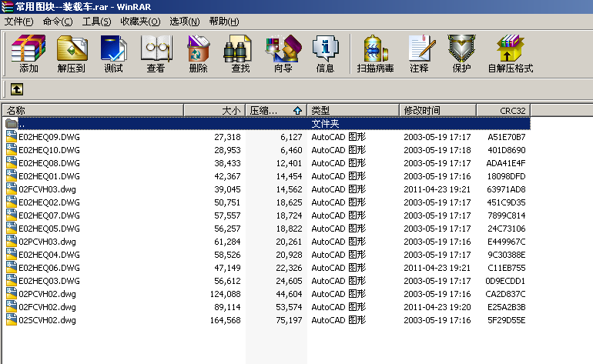593x364 pixels.
Task: Sort by the 修改时间 column header
Action: tap(438, 110)
